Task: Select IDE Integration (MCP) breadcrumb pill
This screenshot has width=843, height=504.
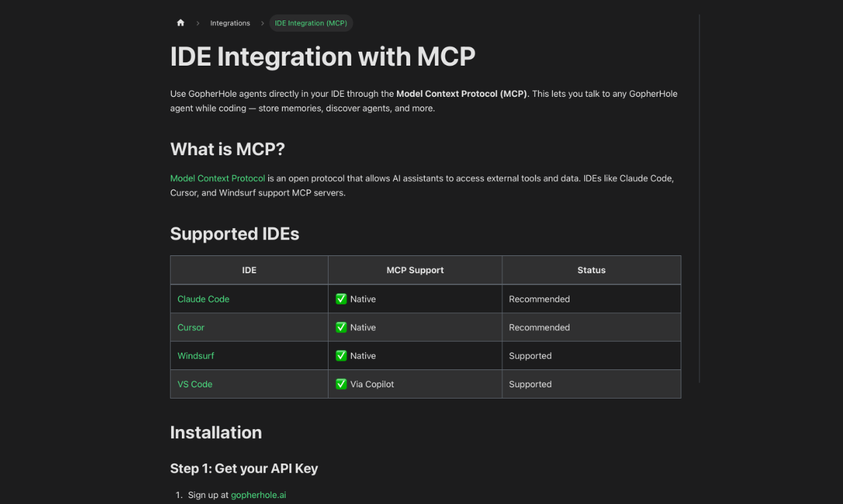Action: [311, 23]
